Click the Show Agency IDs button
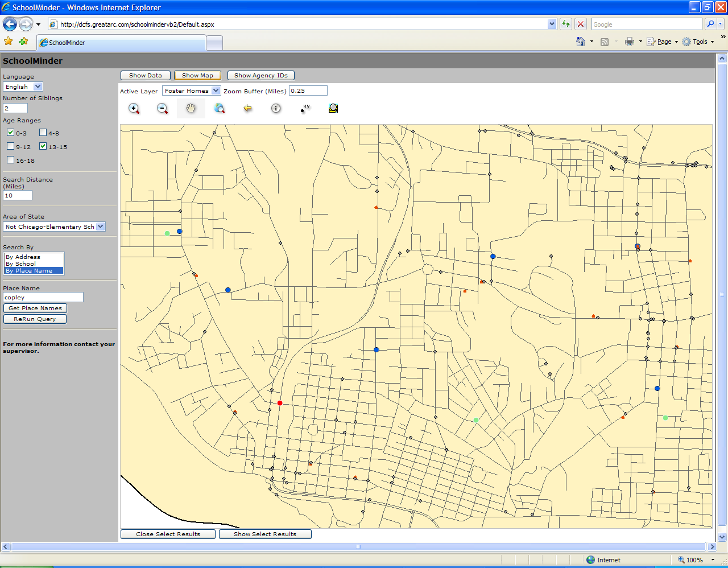Screen dimensions: 728x568 (261, 76)
